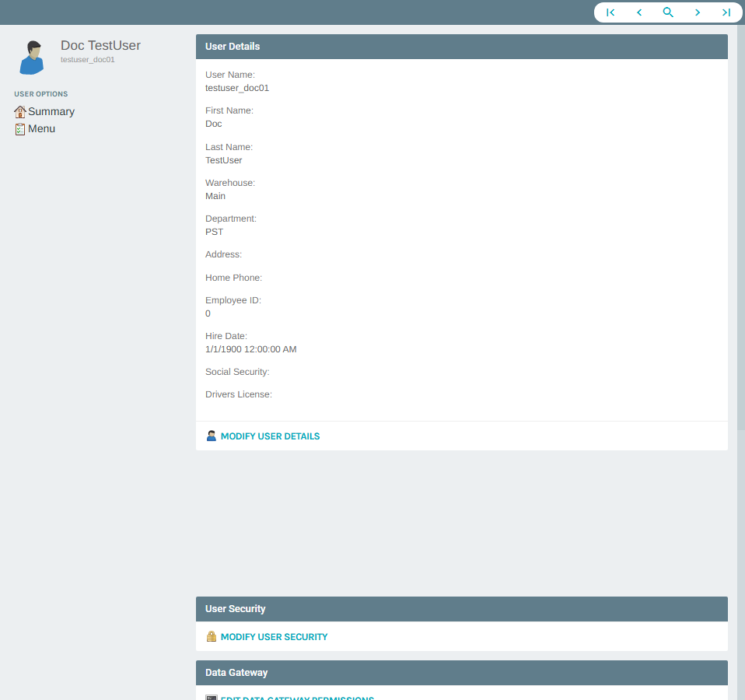Open Edit Data Gateway Permissions
This screenshot has width=745, height=700.
[x=296, y=698]
